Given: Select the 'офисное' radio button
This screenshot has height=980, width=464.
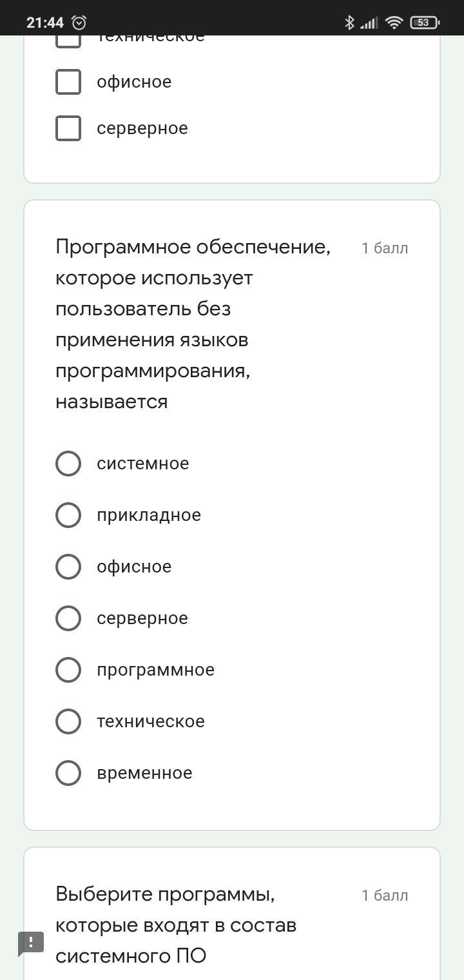Looking at the screenshot, I should [68, 567].
